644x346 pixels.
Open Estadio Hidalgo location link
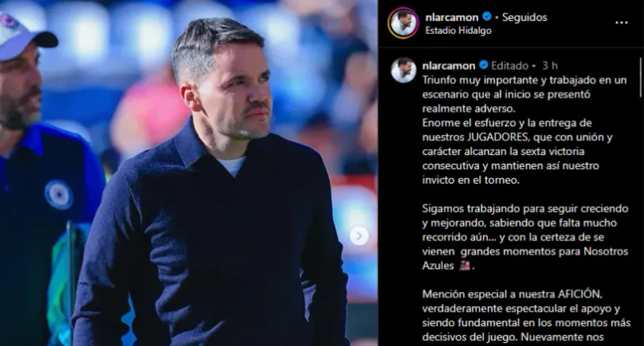coord(458,31)
